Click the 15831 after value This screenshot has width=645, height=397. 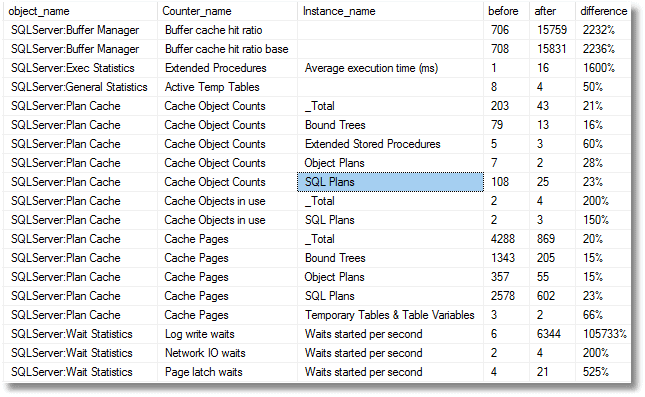(552, 49)
